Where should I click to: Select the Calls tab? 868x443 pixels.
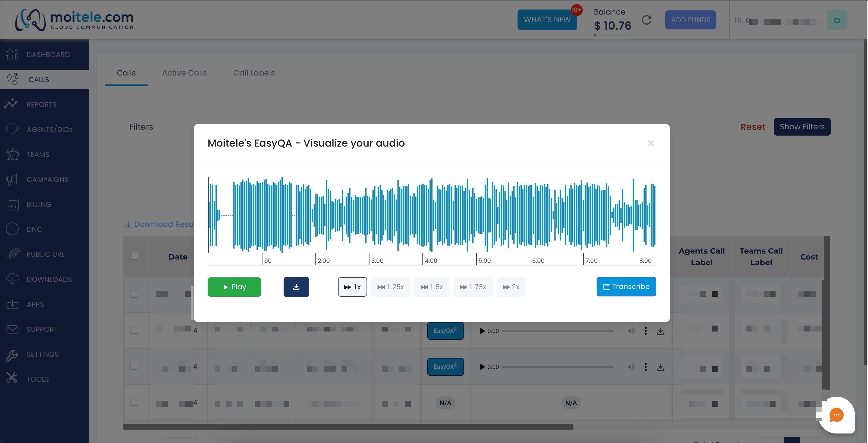(126, 73)
